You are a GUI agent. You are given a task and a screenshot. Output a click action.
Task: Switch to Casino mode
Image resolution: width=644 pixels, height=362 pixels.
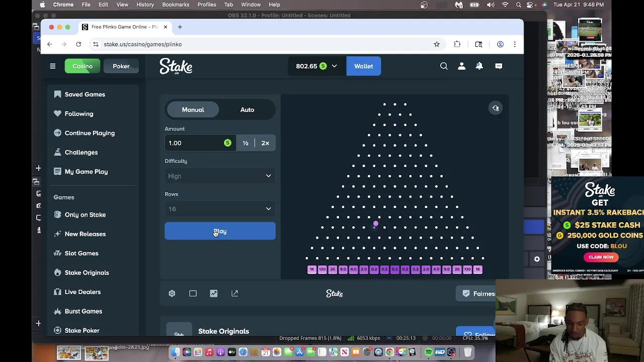pyautogui.click(x=83, y=66)
